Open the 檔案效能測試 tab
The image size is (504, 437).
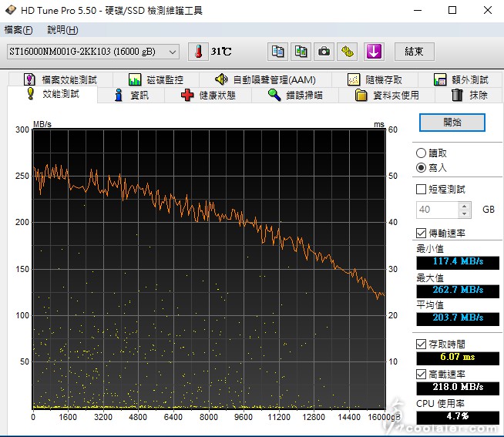[60, 79]
